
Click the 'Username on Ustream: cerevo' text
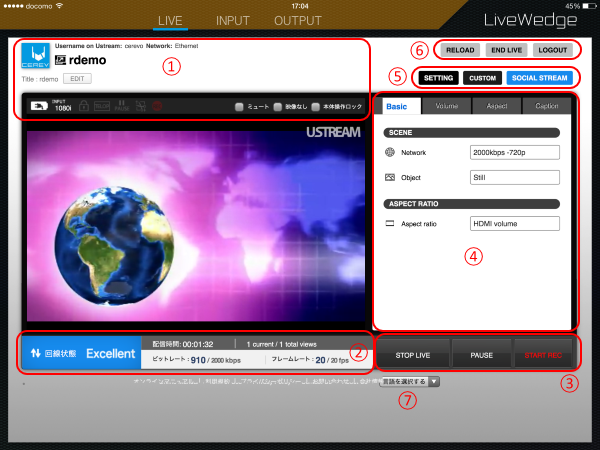click(x=99, y=46)
